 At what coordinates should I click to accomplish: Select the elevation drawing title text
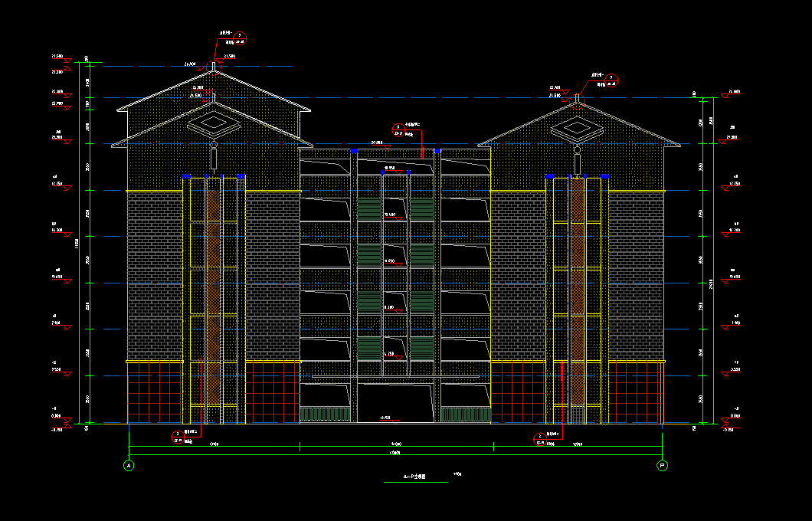(414, 477)
